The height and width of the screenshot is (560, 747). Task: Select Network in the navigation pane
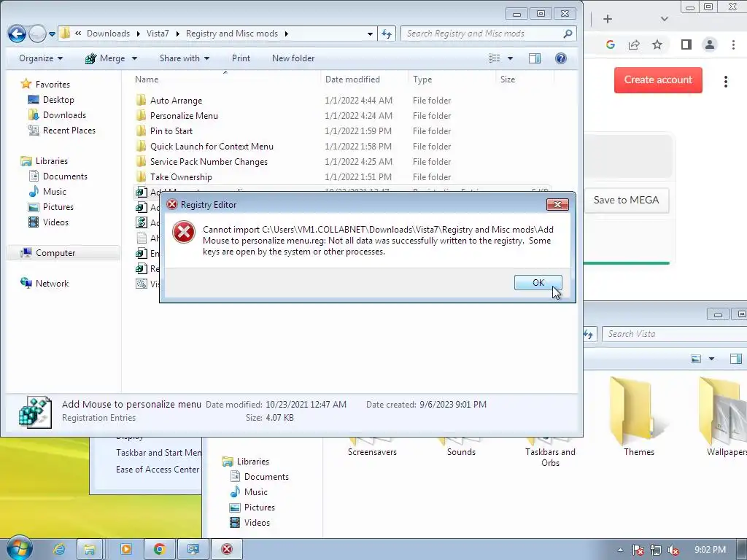click(x=52, y=284)
